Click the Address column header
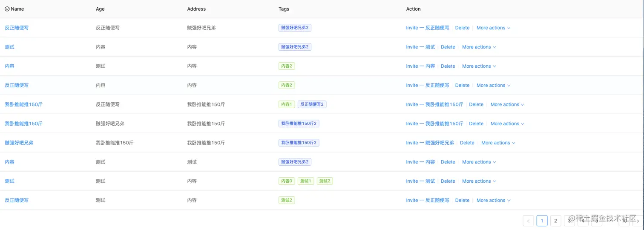 pos(196,9)
